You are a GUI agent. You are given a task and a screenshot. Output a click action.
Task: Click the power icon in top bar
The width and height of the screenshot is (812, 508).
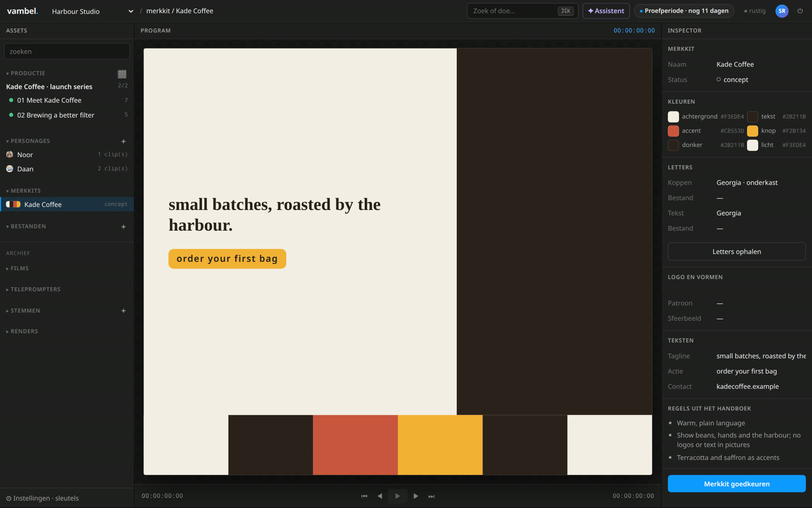pyautogui.click(x=800, y=11)
